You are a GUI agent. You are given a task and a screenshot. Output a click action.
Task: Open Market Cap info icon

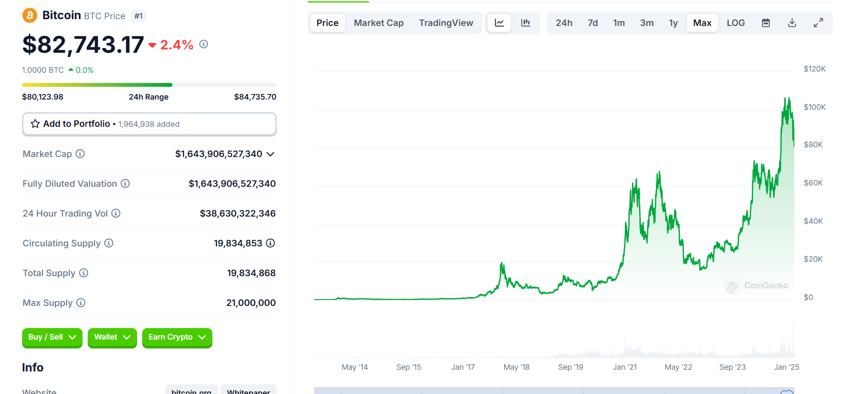[80, 154]
